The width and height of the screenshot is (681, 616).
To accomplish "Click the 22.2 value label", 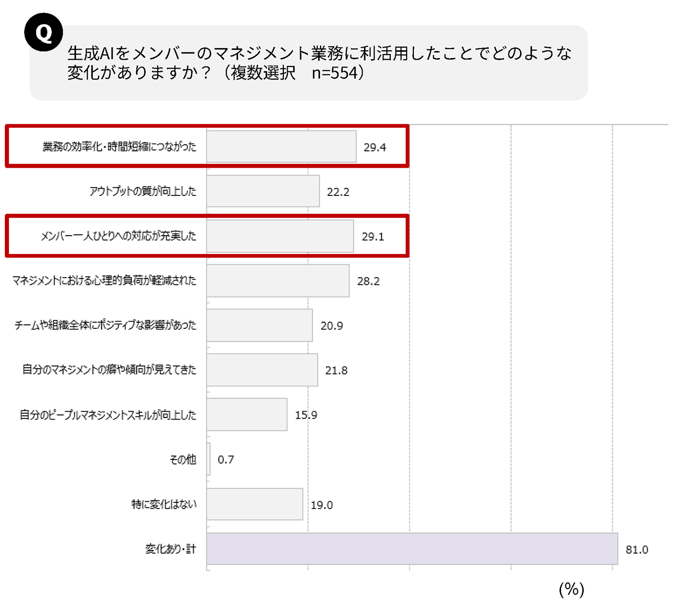I will point(338,192).
